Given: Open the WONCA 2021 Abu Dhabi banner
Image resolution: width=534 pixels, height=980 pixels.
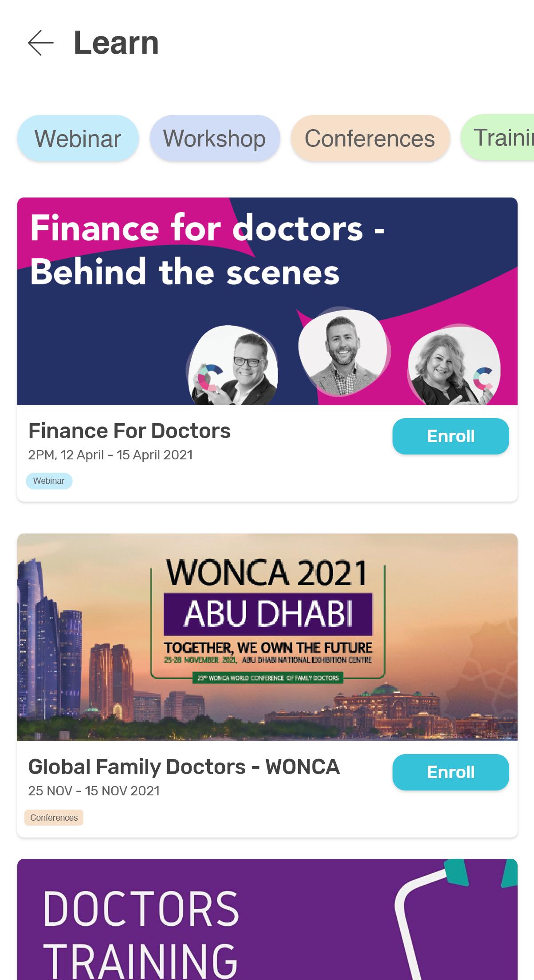Looking at the screenshot, I should 267,637.
